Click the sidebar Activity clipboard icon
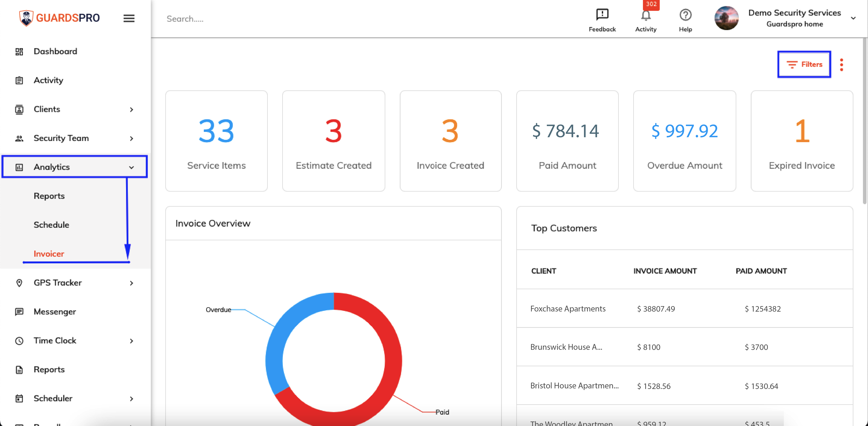This screenshot has height=426, width=868. tap(19, 81)
